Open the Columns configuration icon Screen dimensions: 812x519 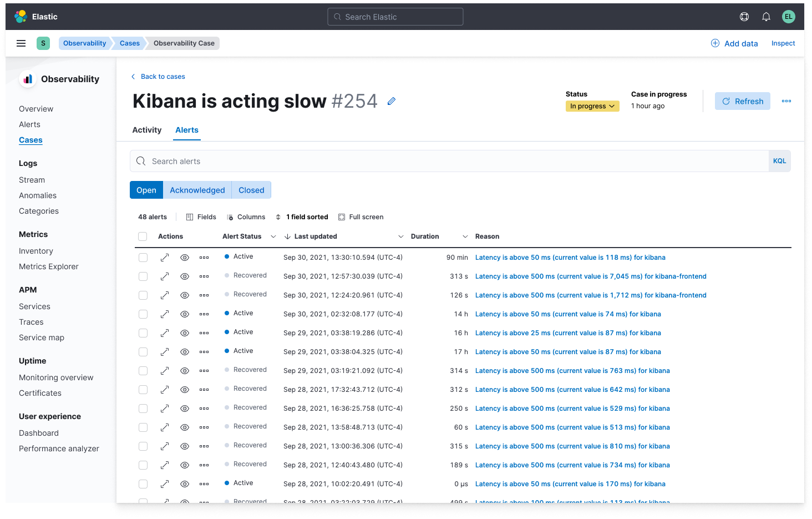230,216
